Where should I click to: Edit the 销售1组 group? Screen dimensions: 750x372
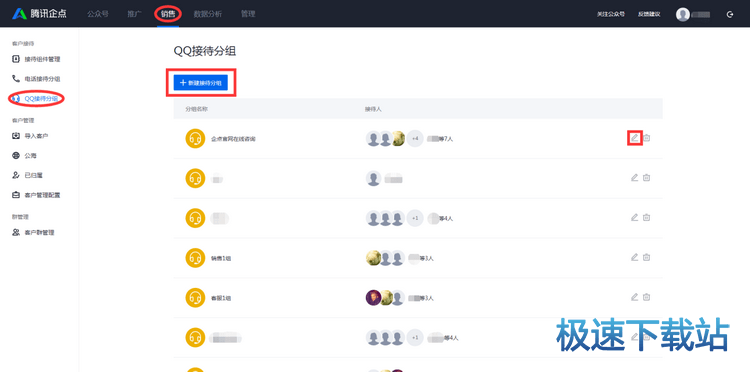634,257
